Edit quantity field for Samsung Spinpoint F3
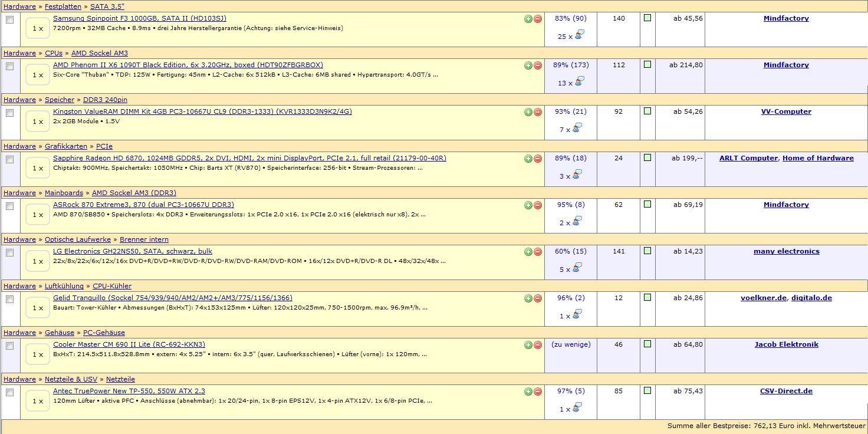This screenshot has height=434, width=868. point(38,28)
